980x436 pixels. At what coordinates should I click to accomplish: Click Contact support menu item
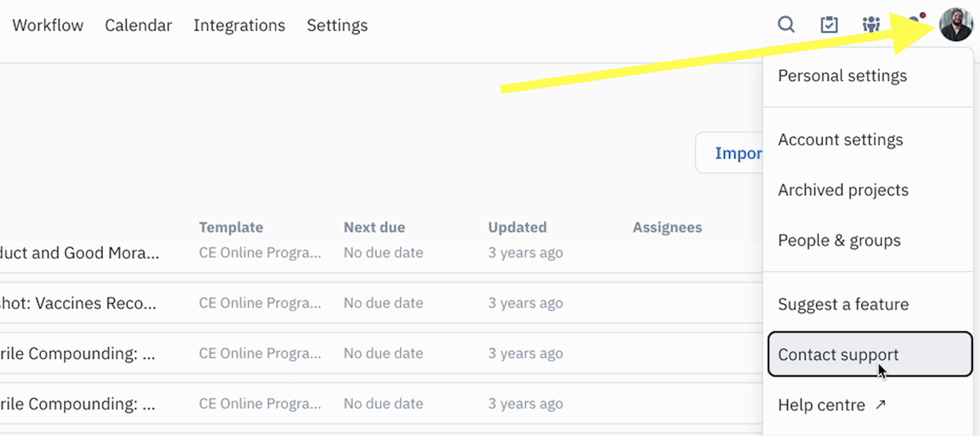pyautogui.click(x=870, y=354)
